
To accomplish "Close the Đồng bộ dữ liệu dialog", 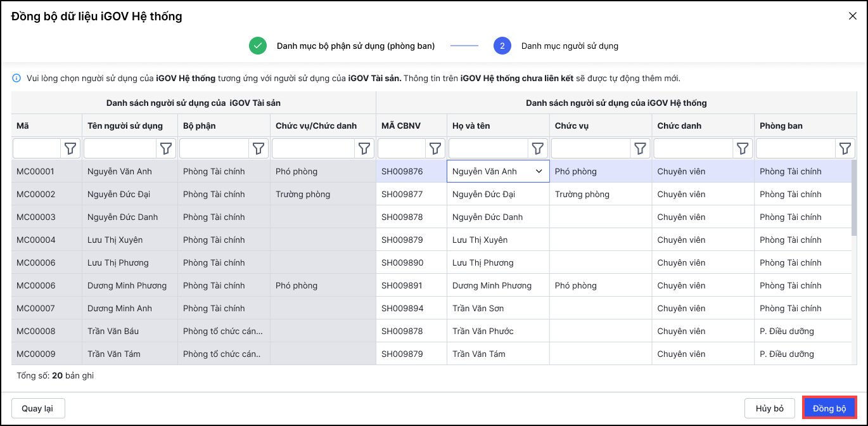I will click(x=853, y=16).
